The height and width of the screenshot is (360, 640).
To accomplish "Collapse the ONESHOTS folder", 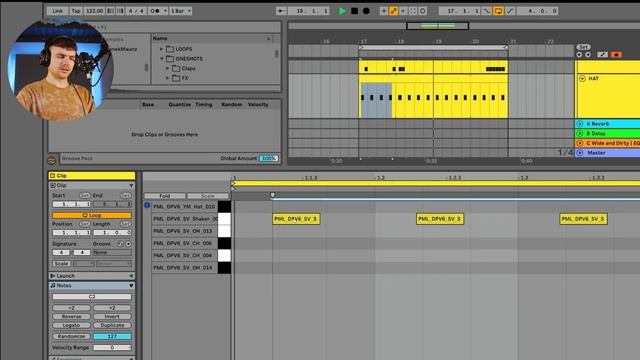I will [x=162, y=59].
